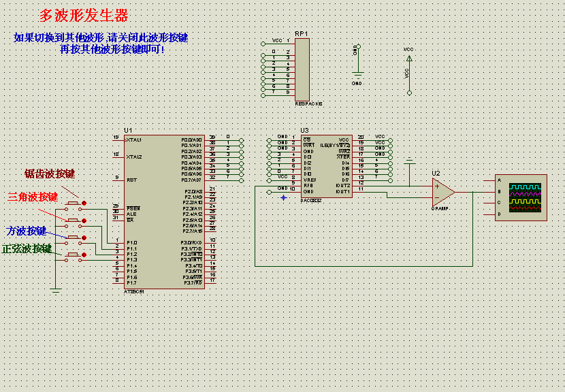Click oscilloscope channel B input
Screen dimensions: 565x392
(499, 192)
